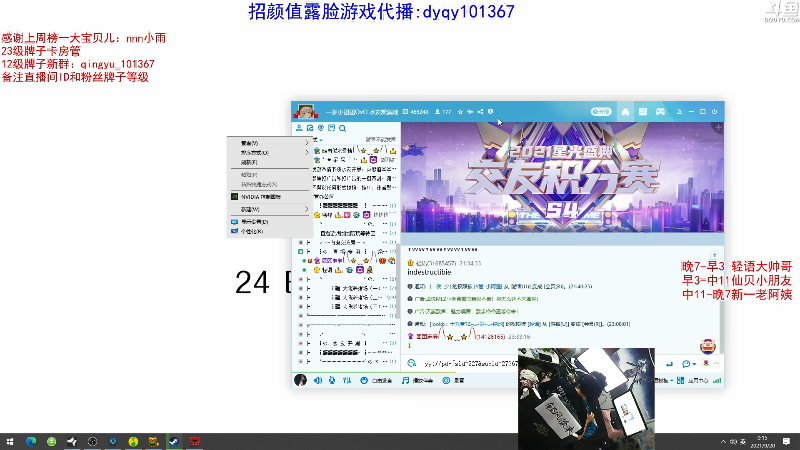
Task: Click the 'indestructible' chat message
Action: pyautogui.click(x=429, y=272)
